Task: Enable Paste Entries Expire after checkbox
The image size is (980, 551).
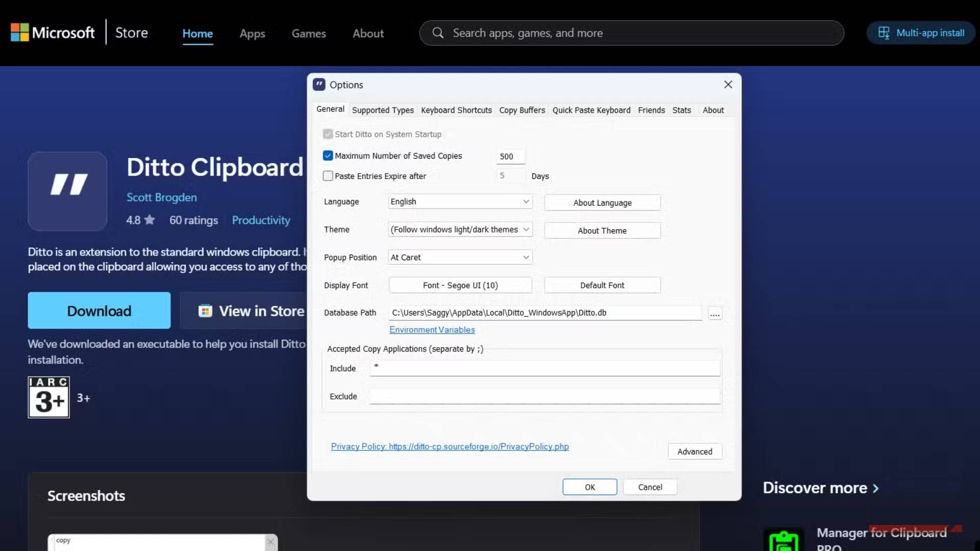Action: pyautogui.click(x=328, y=176)
